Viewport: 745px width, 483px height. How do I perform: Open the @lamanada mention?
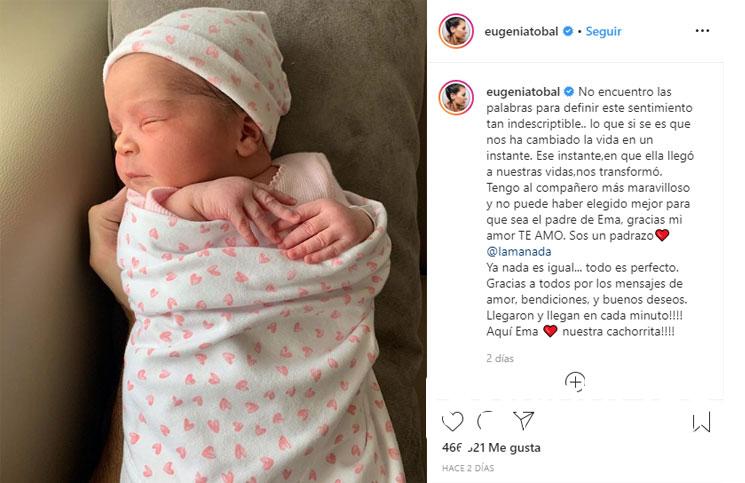click(518, 251)
